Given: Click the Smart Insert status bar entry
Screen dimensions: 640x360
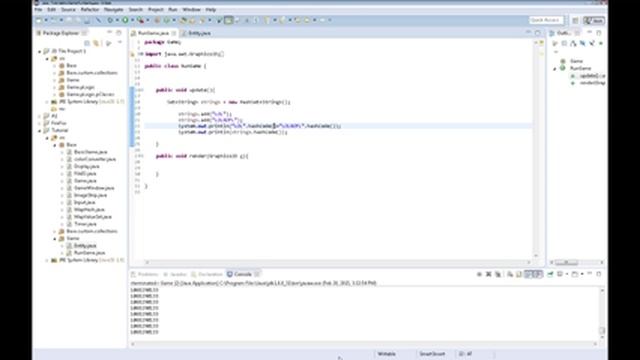Looking at the screenshot, I should tap(432, 354).
